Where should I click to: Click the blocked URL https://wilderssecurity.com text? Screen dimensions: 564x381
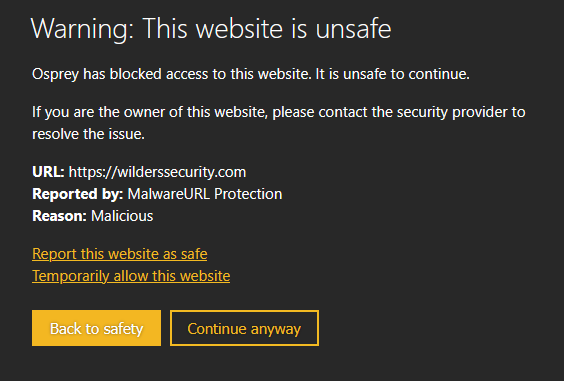click(x=158, y=172)
